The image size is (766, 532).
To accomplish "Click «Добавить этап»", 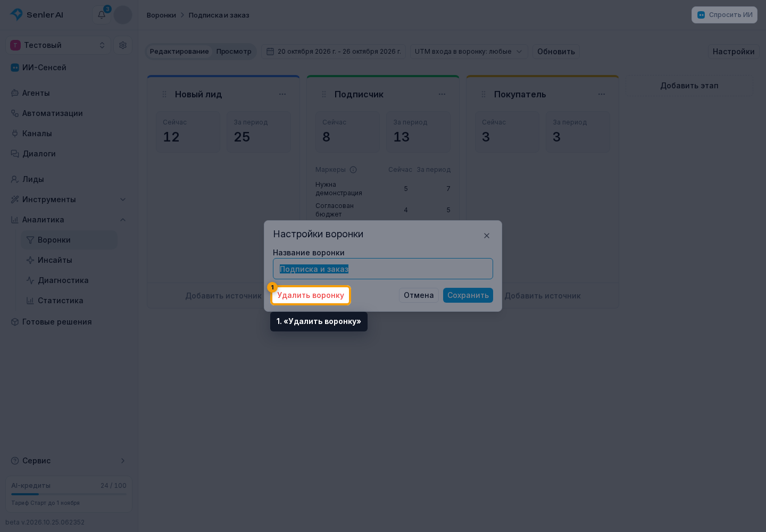I will click(689, 86).
